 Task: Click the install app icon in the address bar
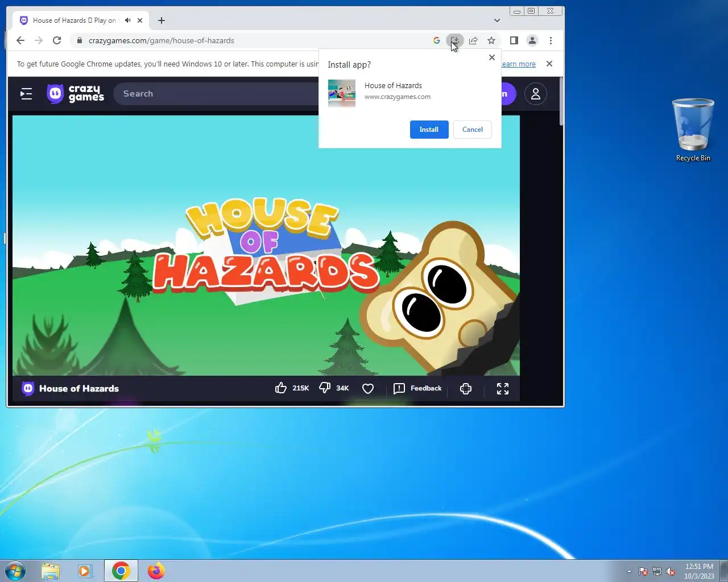tap(454, 40)
